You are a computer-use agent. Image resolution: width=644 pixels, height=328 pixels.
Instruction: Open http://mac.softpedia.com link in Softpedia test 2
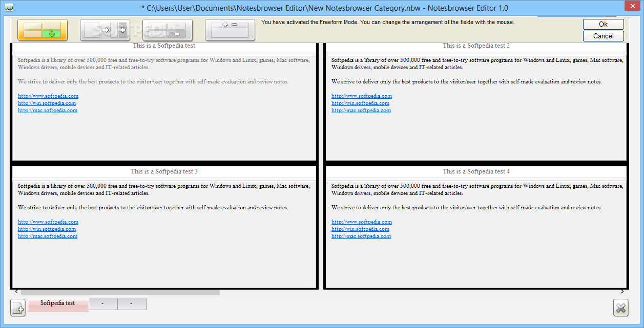(361, 111)
